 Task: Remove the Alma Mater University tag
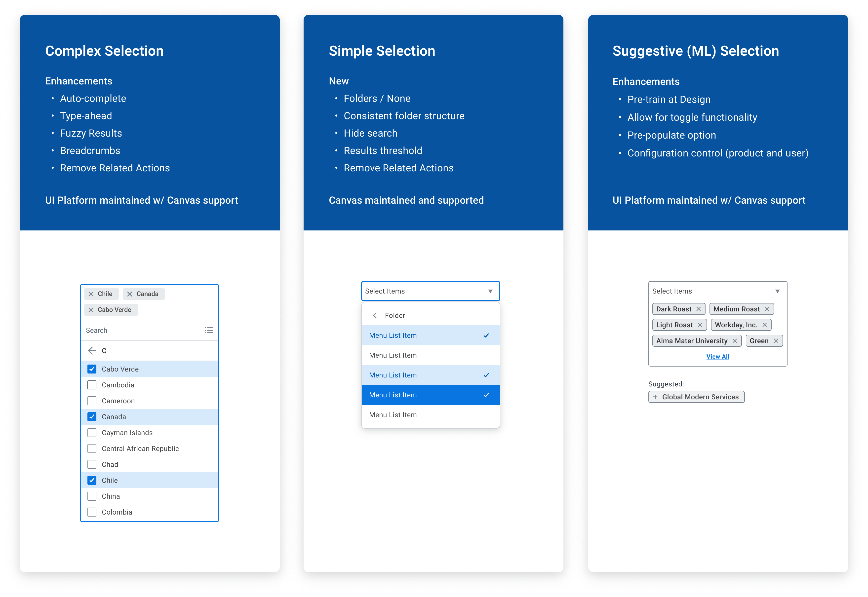734,341
